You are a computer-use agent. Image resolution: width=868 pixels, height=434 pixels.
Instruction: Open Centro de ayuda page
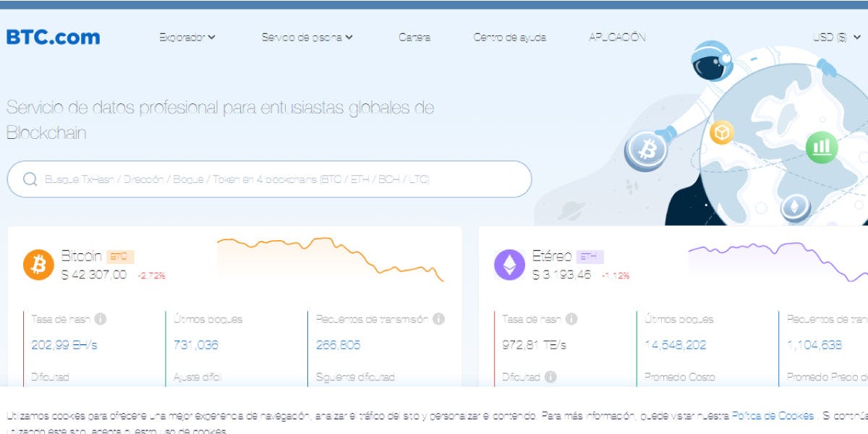[509, 38]
